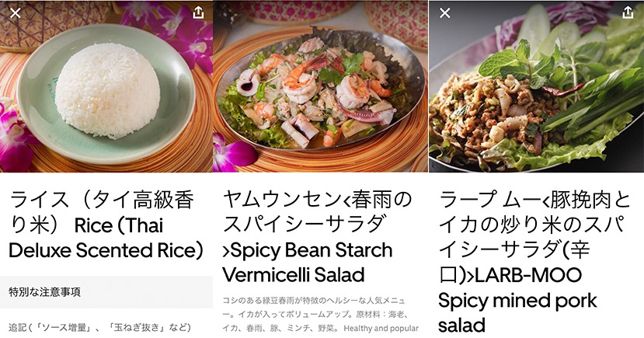644x338 pixels.
Task: Click the Healthy and popular description line
Action: [x=381, y=328]
